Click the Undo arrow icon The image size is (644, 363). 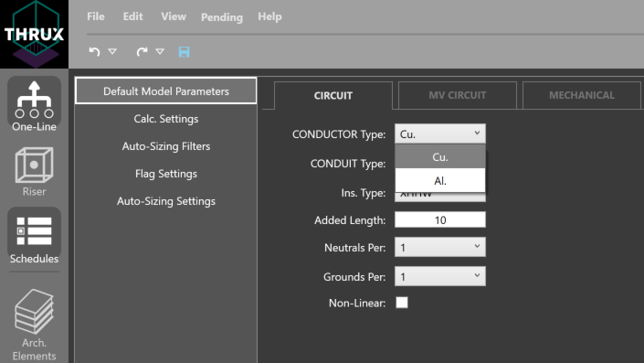[94, 52]
